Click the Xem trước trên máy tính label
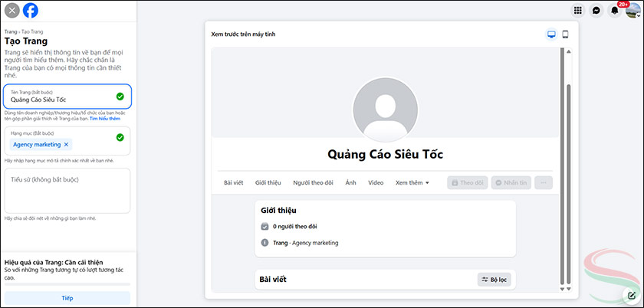 pyautogui.click(x=243, y=34)
